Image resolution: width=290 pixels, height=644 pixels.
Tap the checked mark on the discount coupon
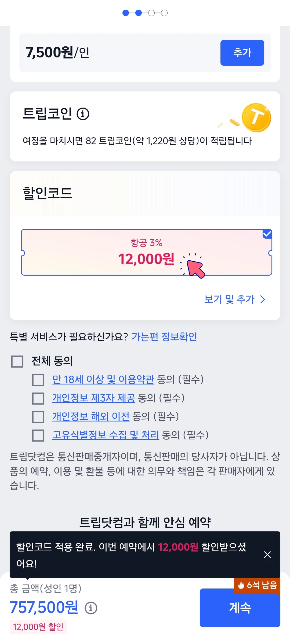tap(267, 234)
